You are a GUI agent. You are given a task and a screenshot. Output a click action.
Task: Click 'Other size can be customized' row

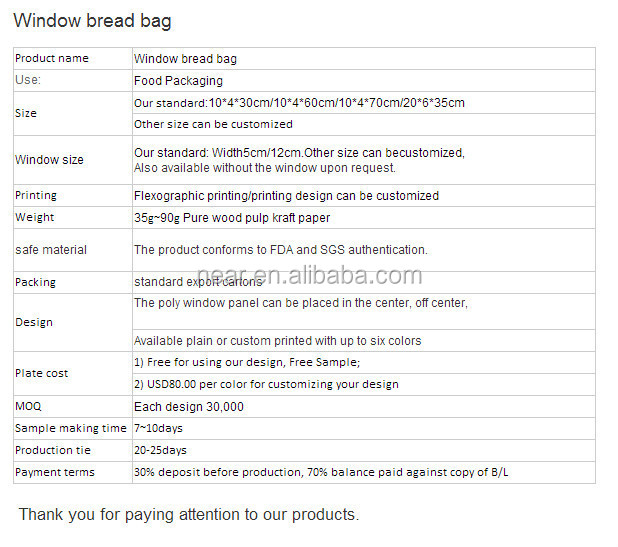[364, 125]
